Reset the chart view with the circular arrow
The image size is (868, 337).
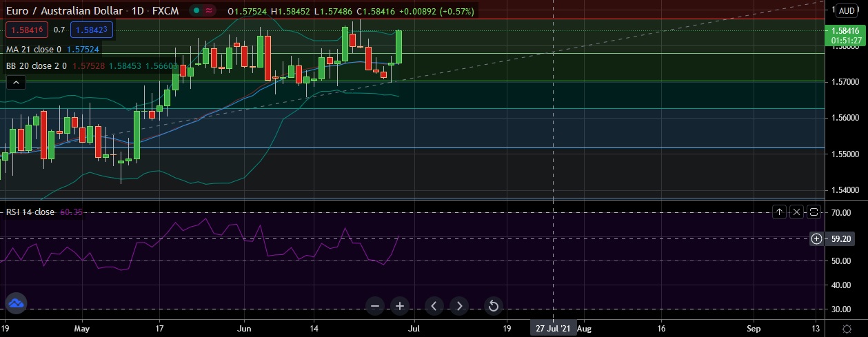(494, 306)
